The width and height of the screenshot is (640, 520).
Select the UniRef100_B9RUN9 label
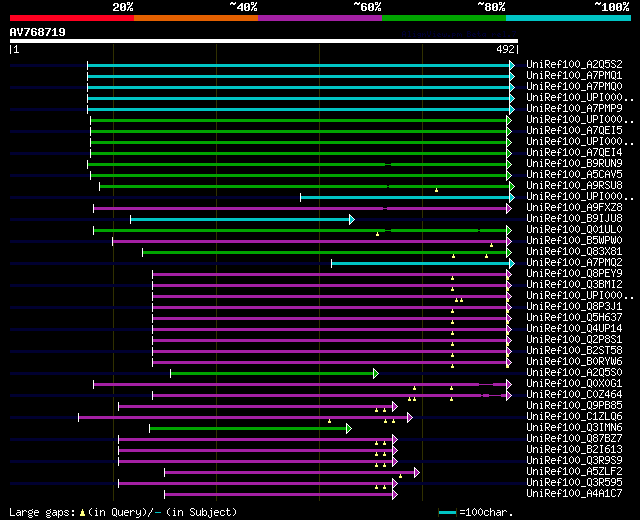tap(574, 164)
